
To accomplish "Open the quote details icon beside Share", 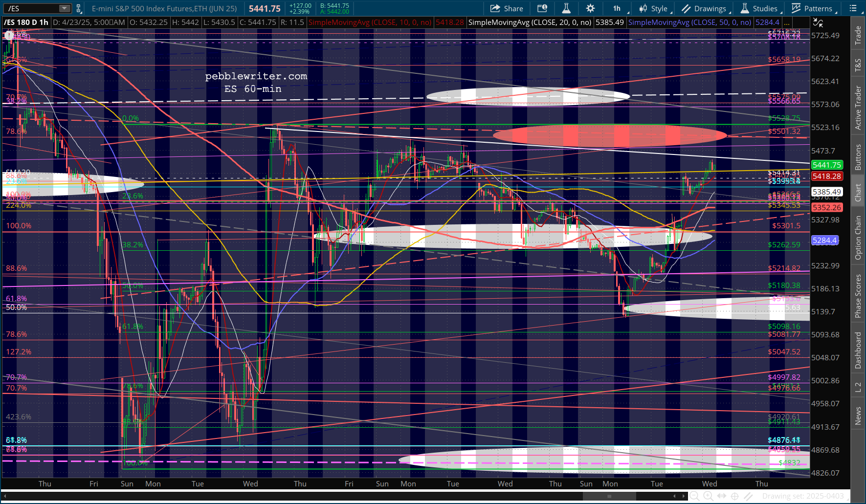I will (542, 8).
